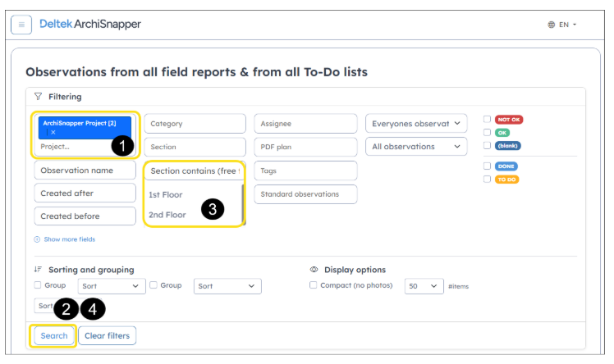Check the NOT OK status checkbox
The image size is (614, 364).
[x=487, y=119]
